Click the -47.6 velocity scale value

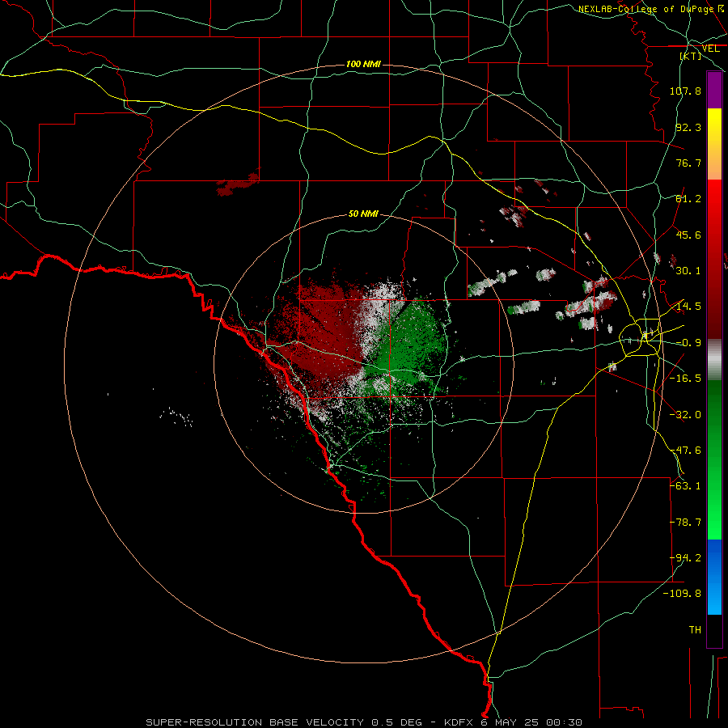[685, 451]
